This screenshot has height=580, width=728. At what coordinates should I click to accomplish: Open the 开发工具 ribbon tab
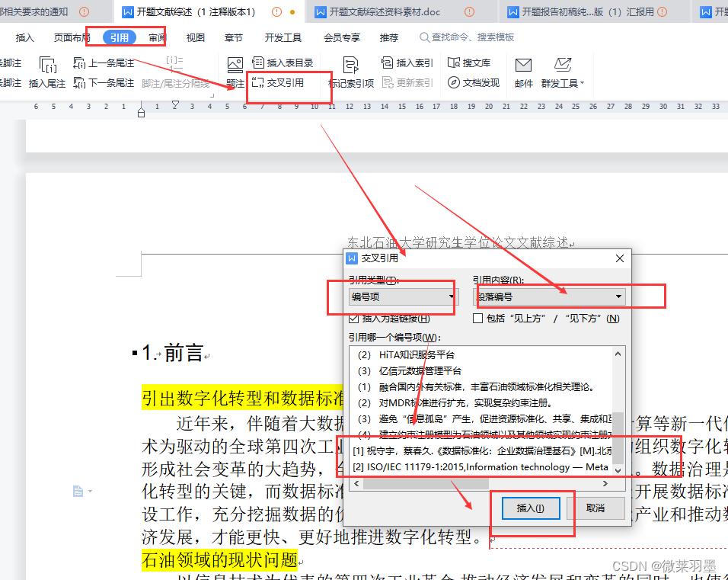tap(283, 37)
